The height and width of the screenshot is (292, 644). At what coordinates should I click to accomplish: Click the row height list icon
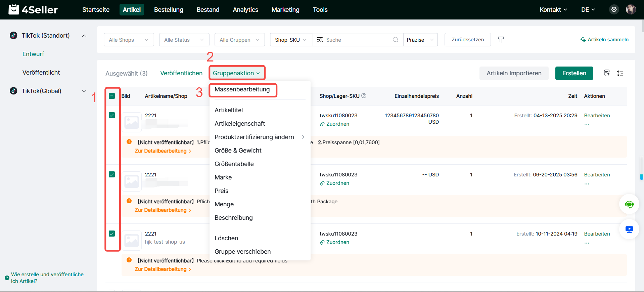tap(620, 73)
